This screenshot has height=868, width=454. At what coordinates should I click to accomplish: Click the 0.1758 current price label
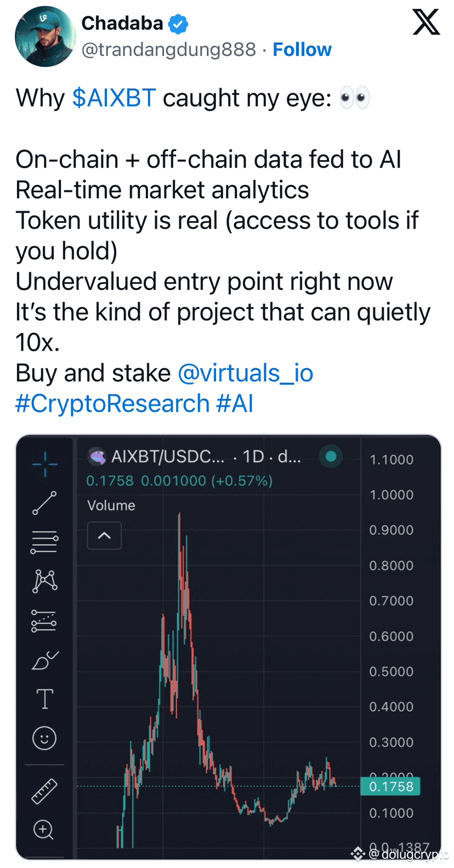pyautogui.click(x=391, y=786)
